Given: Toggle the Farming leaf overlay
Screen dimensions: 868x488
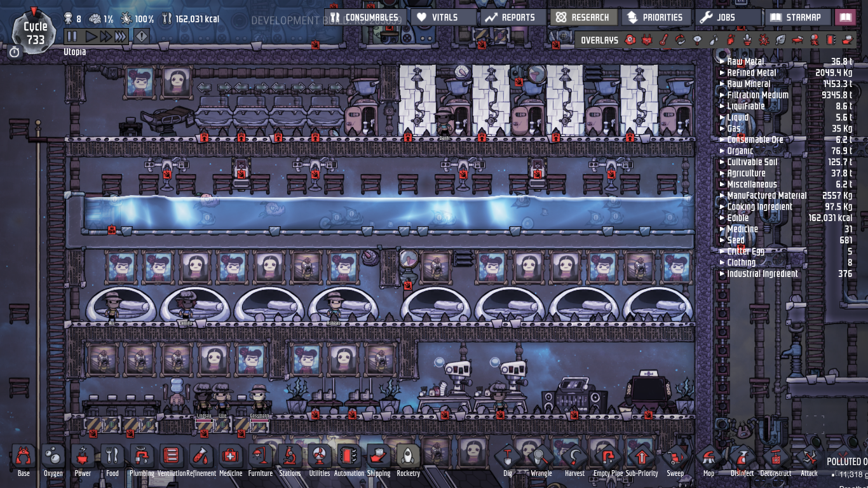Looking at the screenshot, I should (x=780, y=40).
